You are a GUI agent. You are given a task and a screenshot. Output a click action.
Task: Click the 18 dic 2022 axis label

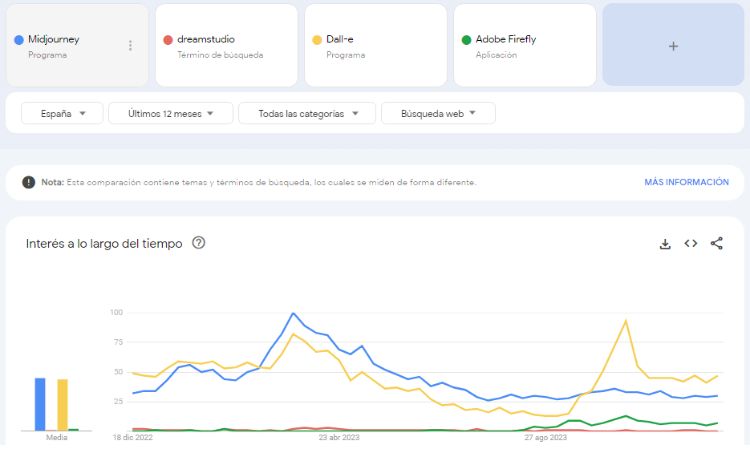[132, 437]
